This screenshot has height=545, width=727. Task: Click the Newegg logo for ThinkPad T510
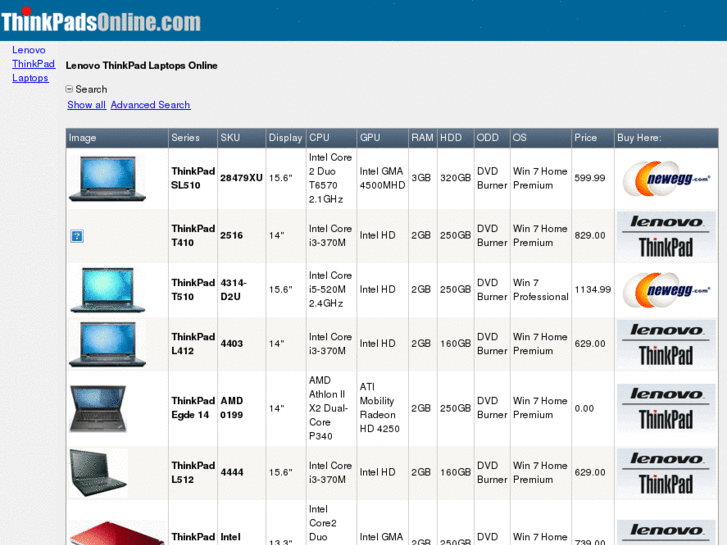click(x=666, y=289)
